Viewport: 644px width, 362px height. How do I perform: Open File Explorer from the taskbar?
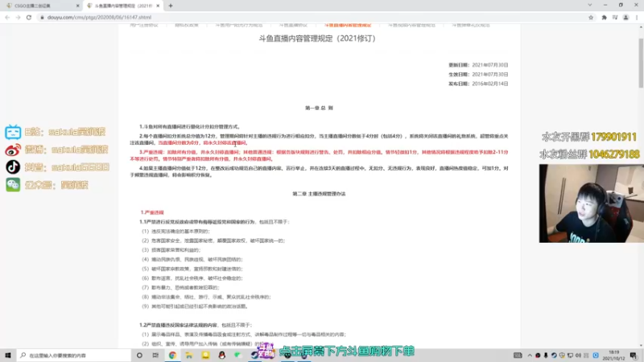pos(189,356)
